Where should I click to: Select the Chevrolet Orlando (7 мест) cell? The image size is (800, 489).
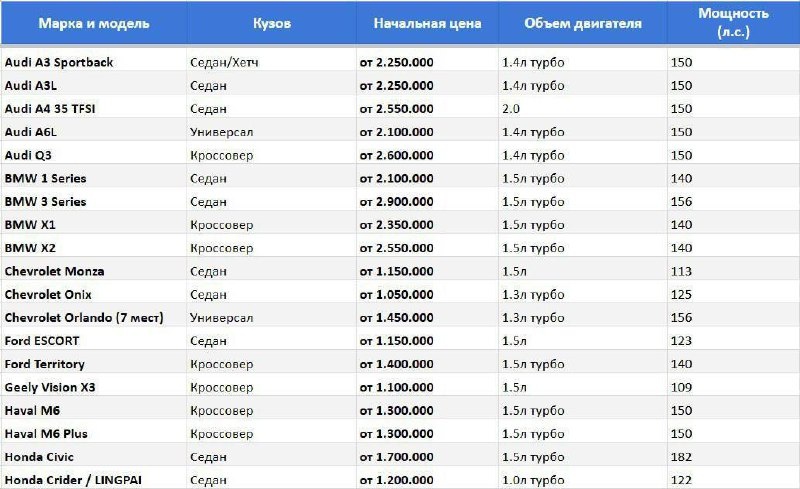click(94, 317)
